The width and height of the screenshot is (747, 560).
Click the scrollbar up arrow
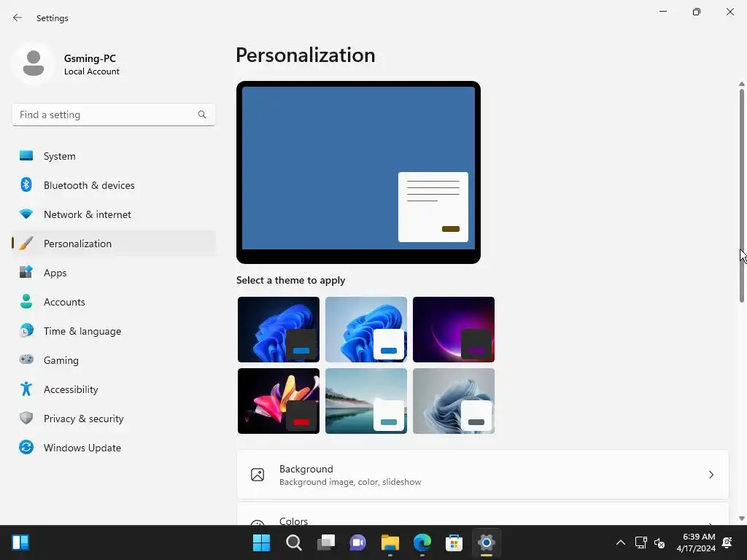(x=742, y=84)
